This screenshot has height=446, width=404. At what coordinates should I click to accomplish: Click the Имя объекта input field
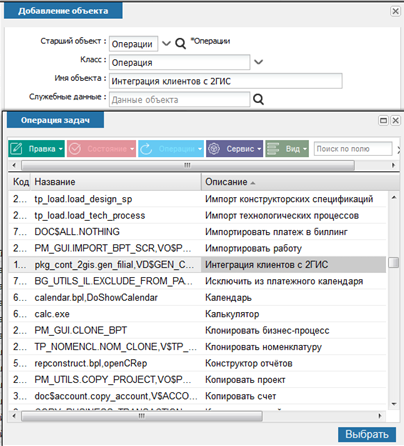(x=226, y=81)
